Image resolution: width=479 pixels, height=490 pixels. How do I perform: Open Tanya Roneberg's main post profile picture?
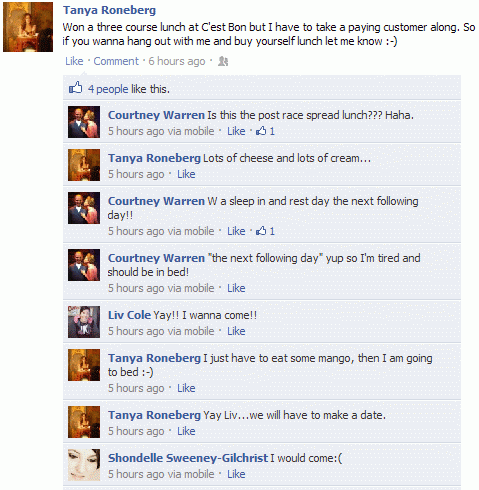[28, 27]
